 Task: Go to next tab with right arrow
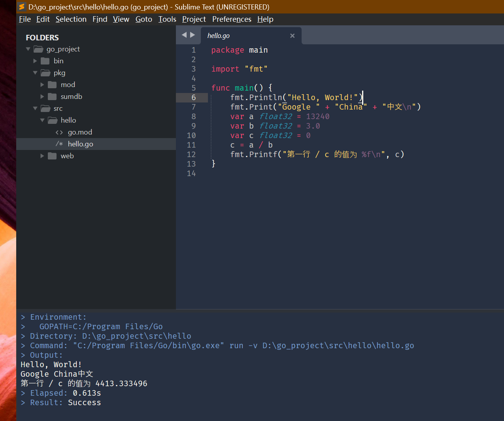(193, 35)
